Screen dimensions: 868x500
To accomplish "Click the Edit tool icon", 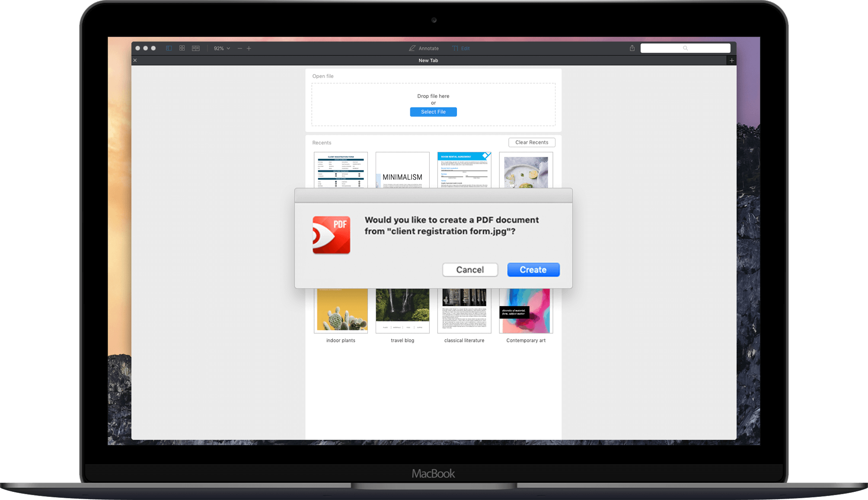I will click(x=454, y=48).
